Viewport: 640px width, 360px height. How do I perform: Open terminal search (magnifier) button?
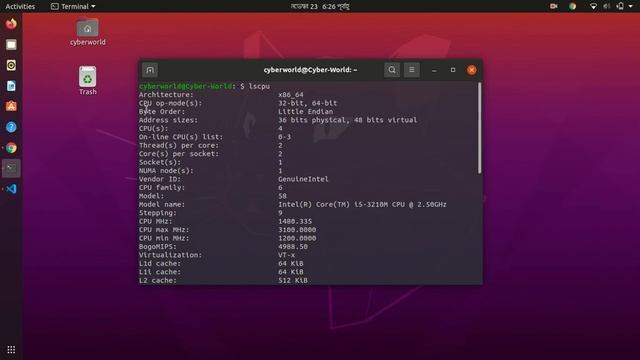(392, 70)
